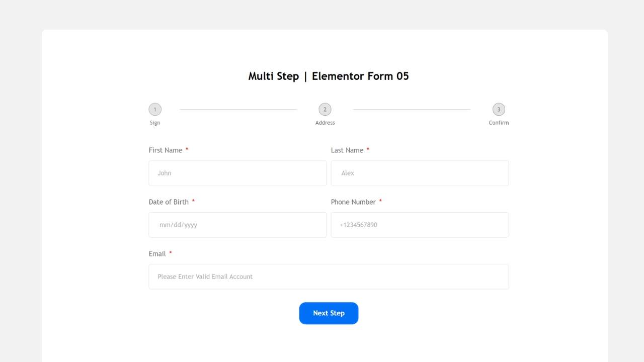Focus the Phone Number input field
This screenshot has height=362, width=644.
click(x=420, y=225)
